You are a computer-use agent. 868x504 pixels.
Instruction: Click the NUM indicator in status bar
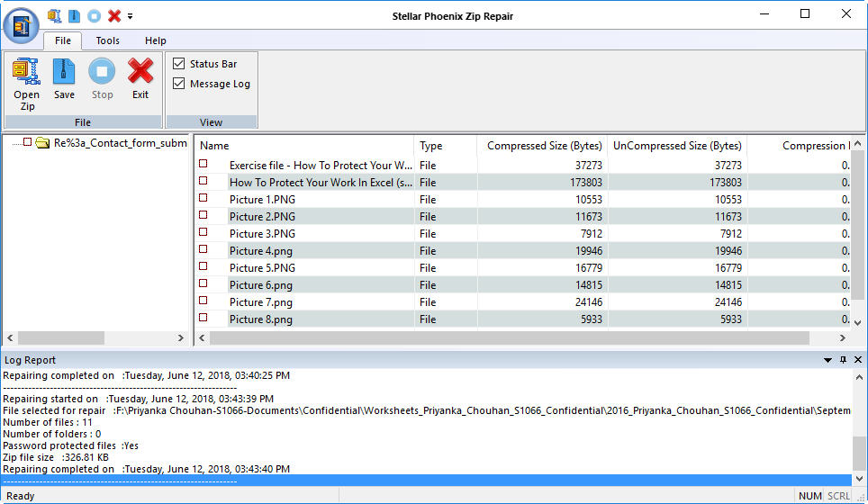[809, 496]
